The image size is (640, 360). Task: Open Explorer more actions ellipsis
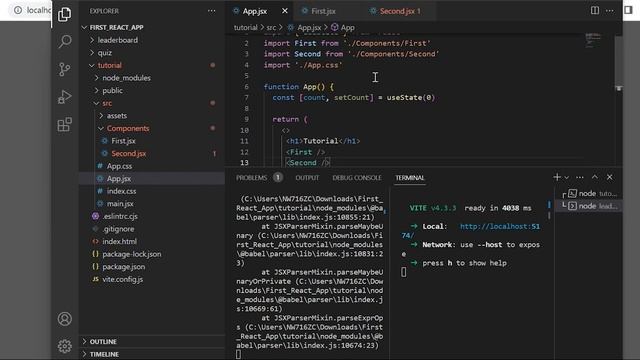pyautogui.click(x=211, y=11)
